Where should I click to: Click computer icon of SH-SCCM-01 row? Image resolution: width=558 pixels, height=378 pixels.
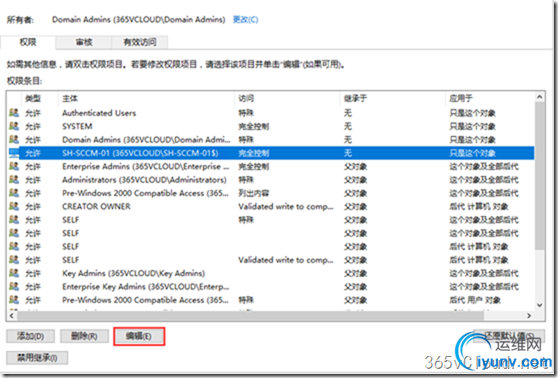(14, 153)
